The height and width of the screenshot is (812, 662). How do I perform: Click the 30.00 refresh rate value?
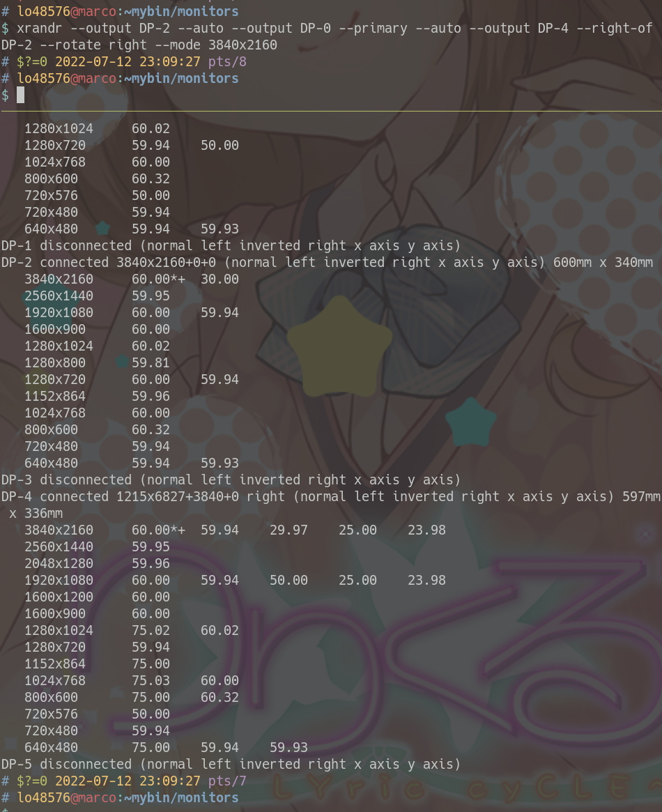click(220, 279)
